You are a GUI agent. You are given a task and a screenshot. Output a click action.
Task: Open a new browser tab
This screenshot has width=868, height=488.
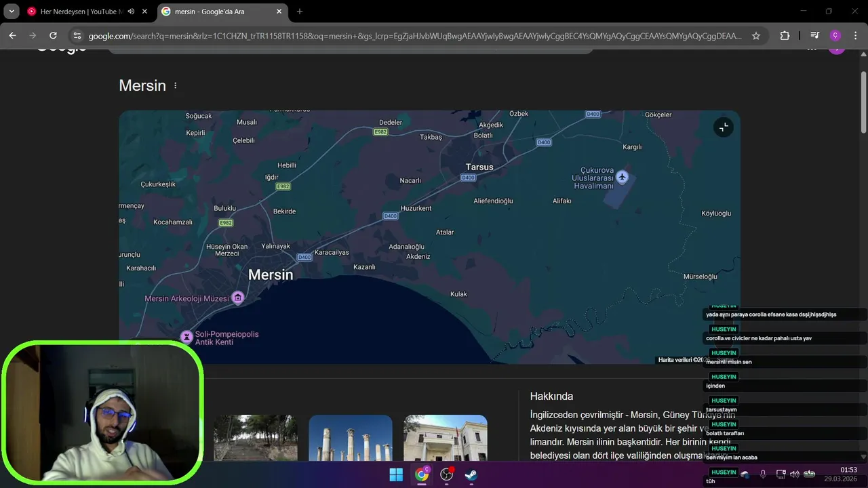(x=300, y=12)
